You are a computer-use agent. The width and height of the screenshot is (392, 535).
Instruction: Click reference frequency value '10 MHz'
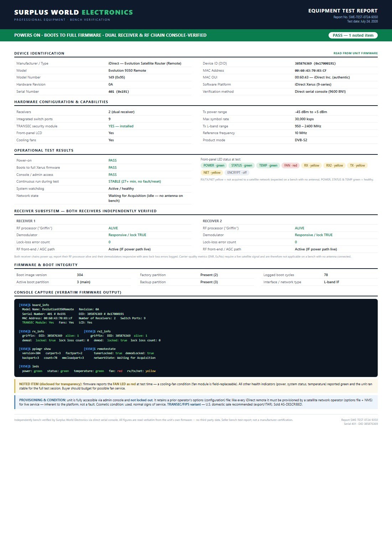pyautogui.click(x=301, y=133)
